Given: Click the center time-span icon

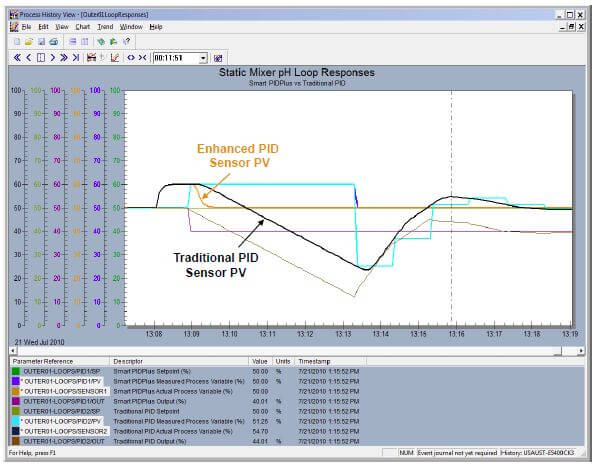Looking at the screenshot, I should 41,58.
